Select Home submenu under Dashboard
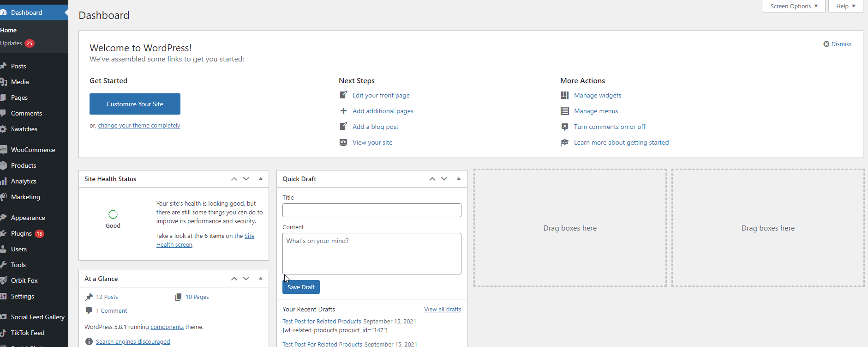Viewport: 868px width, 347px height. [x=8, y=30]
